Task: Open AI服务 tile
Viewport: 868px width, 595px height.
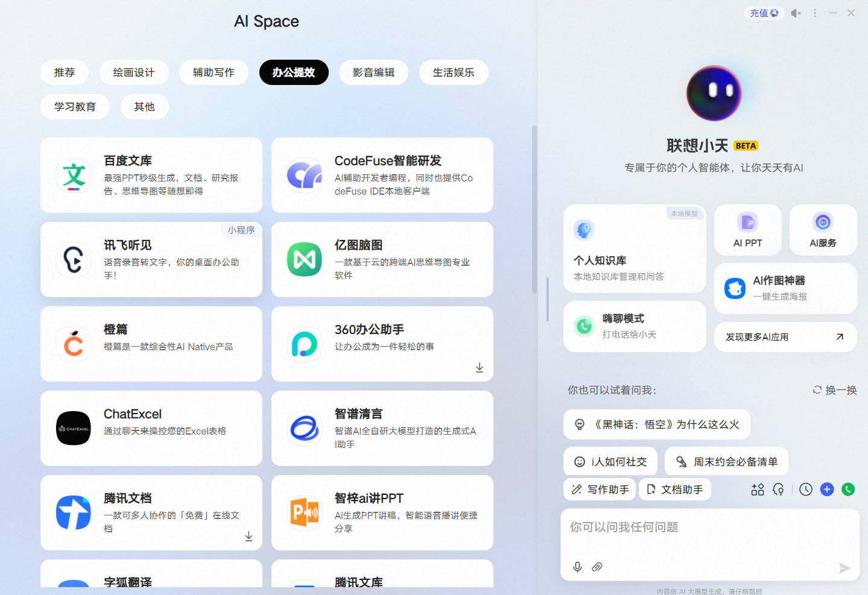Action: (x=823, y=230)
